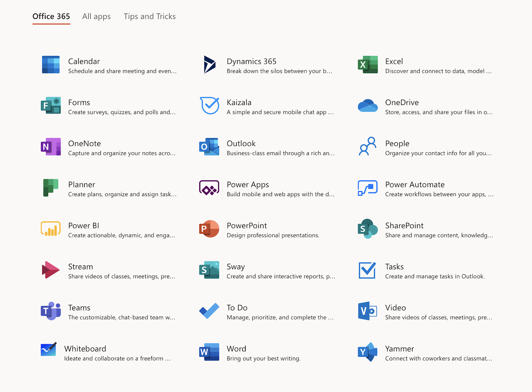Image resolution: width=532 pixels, height=392 pixels.
Task: Click the Word app name text
Action: [x=236, y=349]
